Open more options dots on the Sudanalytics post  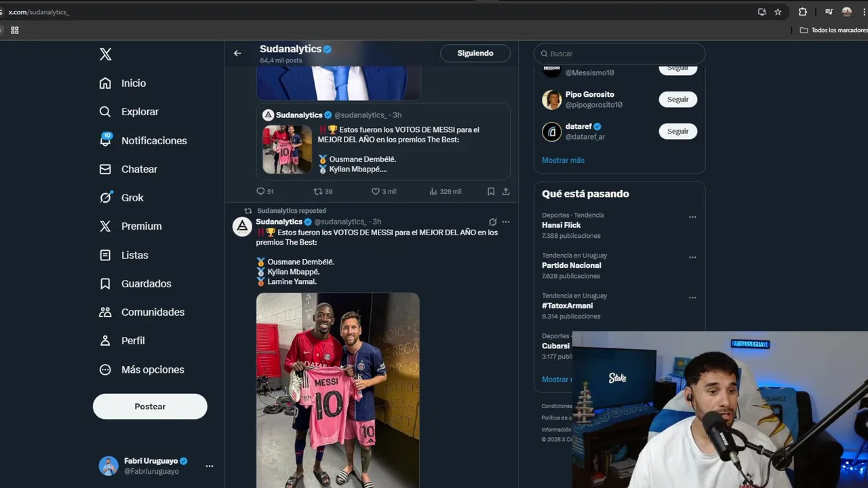(x=506, y=222)
